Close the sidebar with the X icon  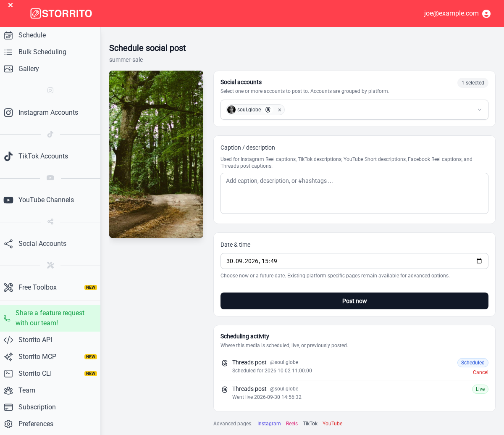10,5
